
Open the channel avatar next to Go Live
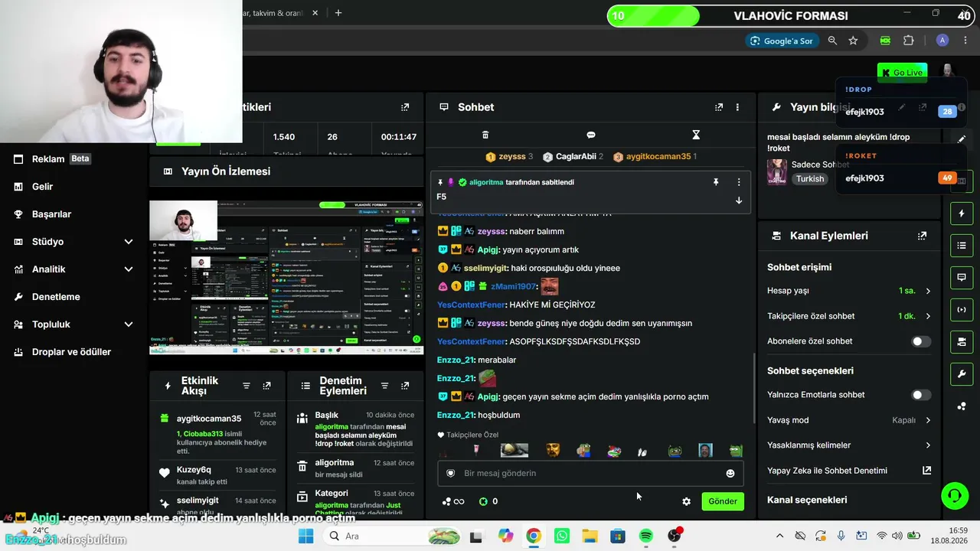pos(948,73)
